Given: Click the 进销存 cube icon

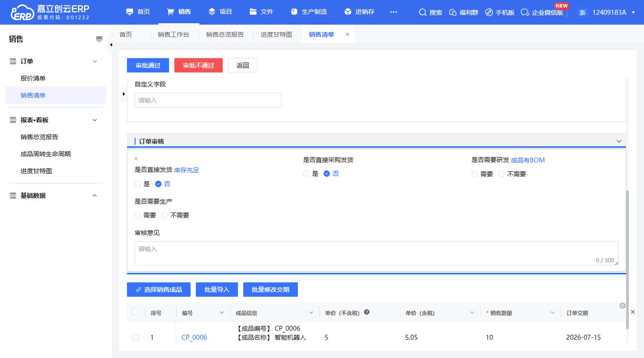Looking at the screenshot, I should pos(348,12).
